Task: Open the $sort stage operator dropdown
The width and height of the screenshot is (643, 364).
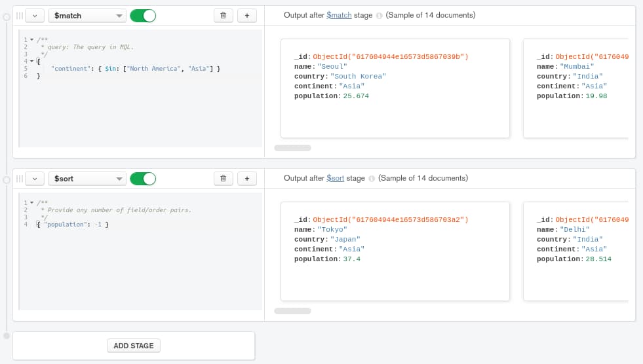Action: pyautogui.click(x=87, y=179)
